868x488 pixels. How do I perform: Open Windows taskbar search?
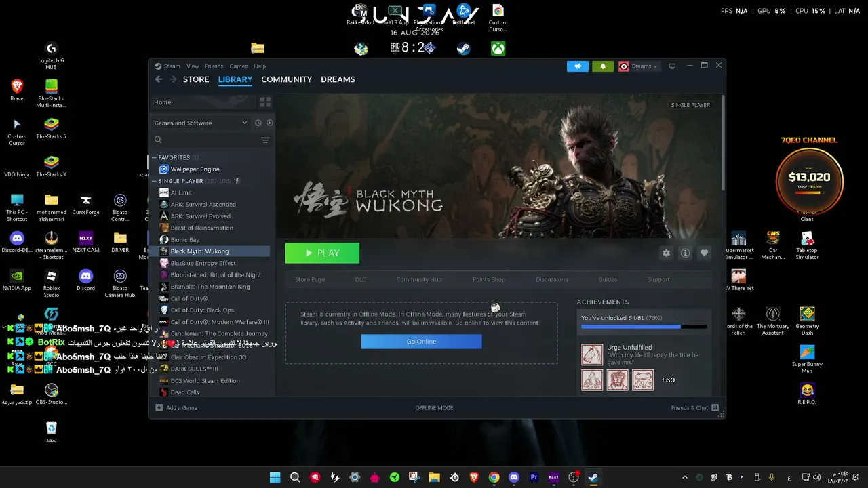tap(295, 477)
